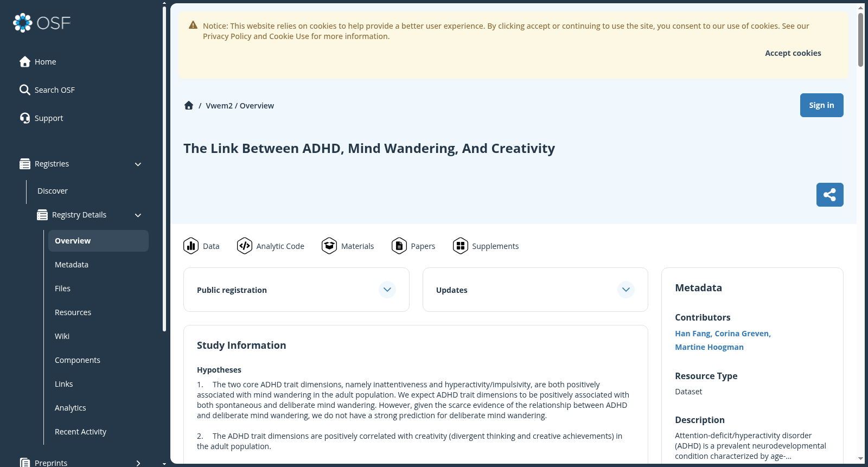The height and width of the screenshot is (467, 868).
Task: Click the Support headset icon
Action: point(25,118)
